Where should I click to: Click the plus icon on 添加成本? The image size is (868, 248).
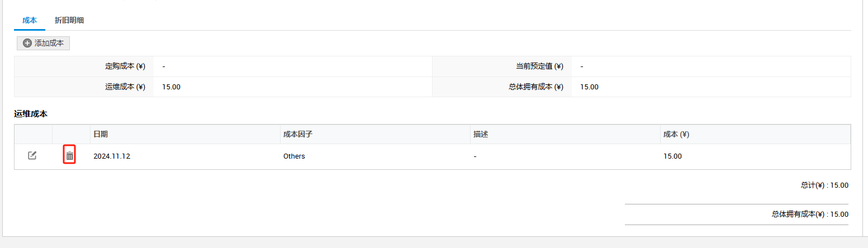click(27, 43)
